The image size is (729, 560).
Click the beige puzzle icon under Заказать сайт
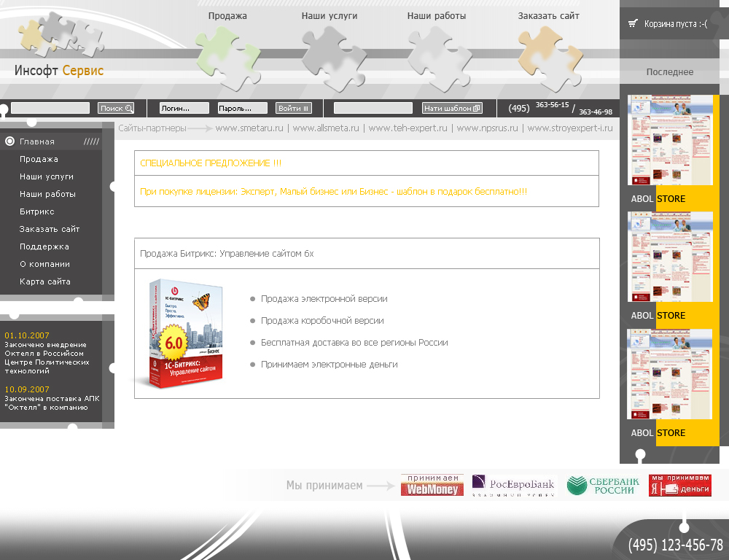point(550,58)
